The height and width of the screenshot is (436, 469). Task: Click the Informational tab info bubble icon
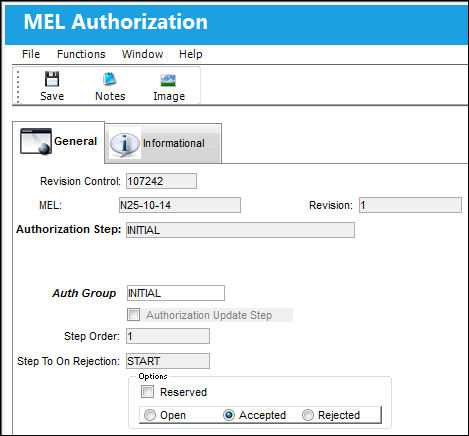125,144
